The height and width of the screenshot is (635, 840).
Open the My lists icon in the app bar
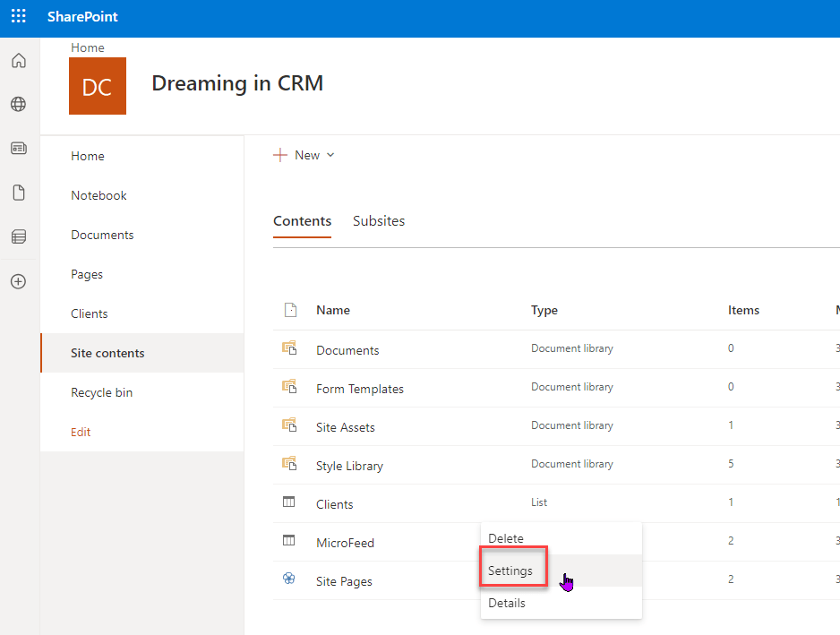click(19, 236)
